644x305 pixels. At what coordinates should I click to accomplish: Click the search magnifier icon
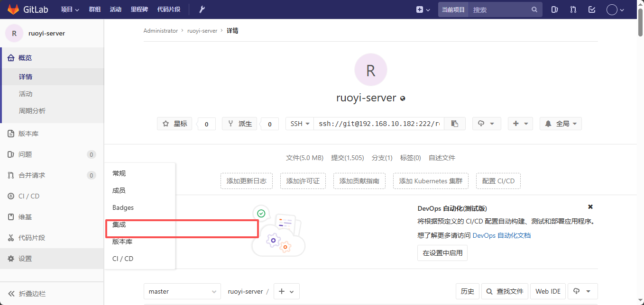[x=534, y=9]
